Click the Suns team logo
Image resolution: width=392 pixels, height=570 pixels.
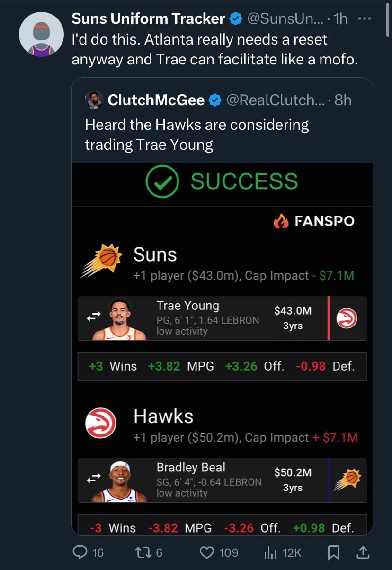point(100,261)
